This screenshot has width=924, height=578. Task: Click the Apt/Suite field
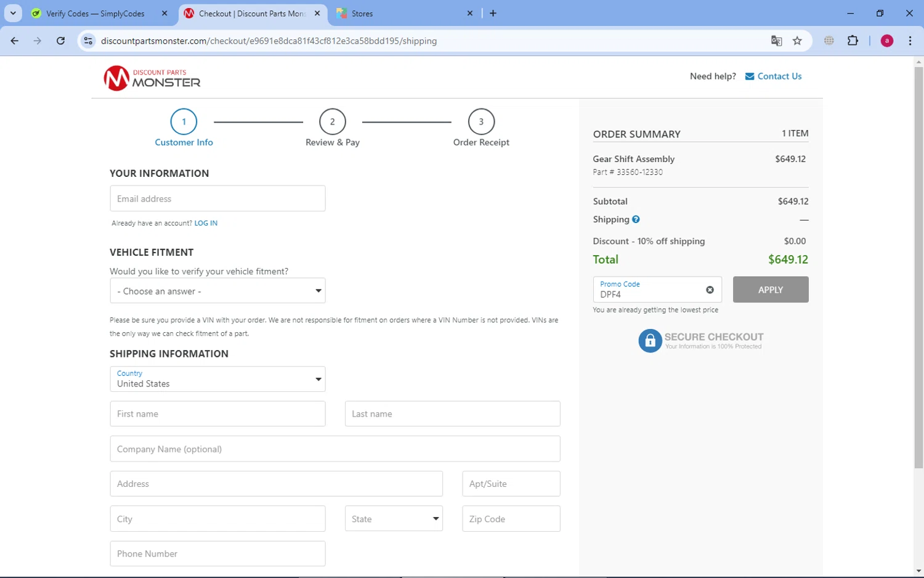[511, 484]
